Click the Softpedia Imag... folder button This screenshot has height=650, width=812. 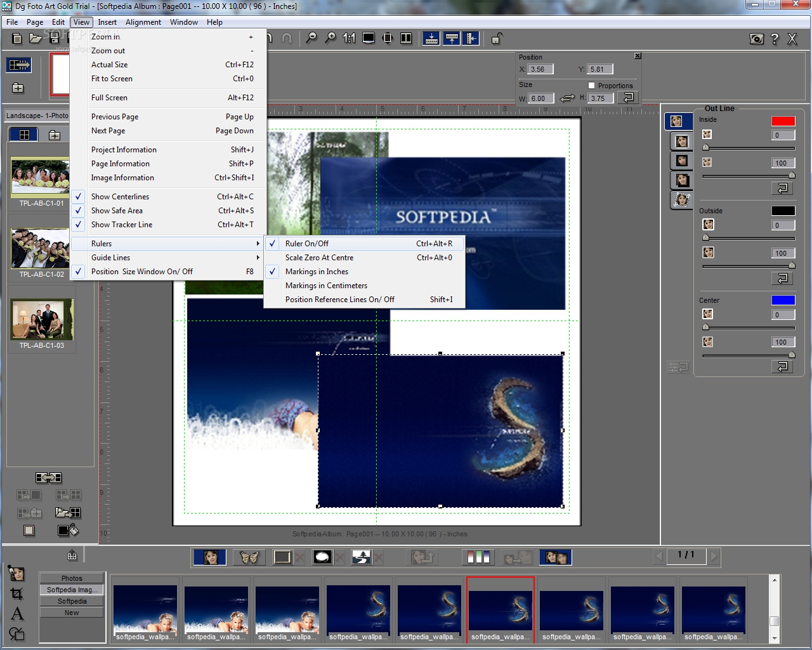72,590
